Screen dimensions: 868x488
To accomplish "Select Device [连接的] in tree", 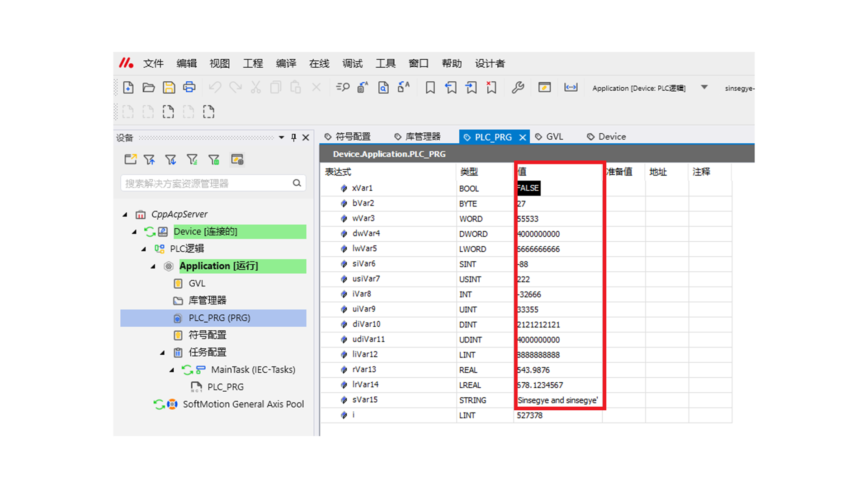I will 205,232.
